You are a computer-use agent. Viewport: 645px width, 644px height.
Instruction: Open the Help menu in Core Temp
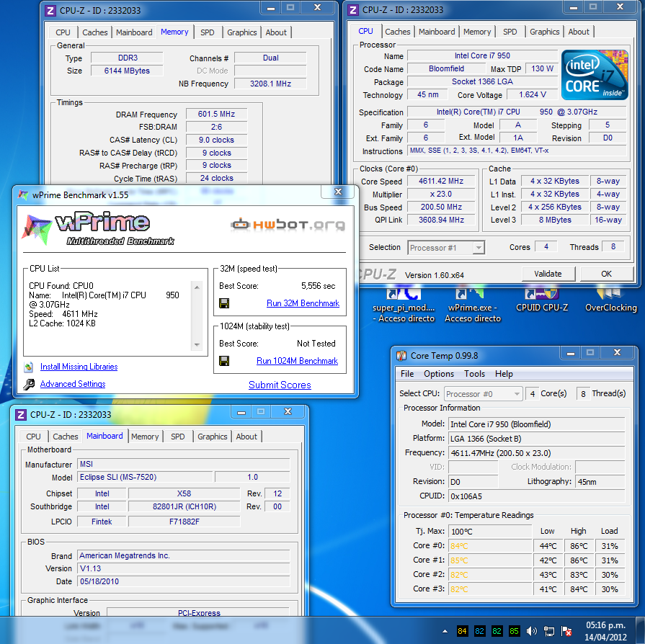tap(504, 374)
